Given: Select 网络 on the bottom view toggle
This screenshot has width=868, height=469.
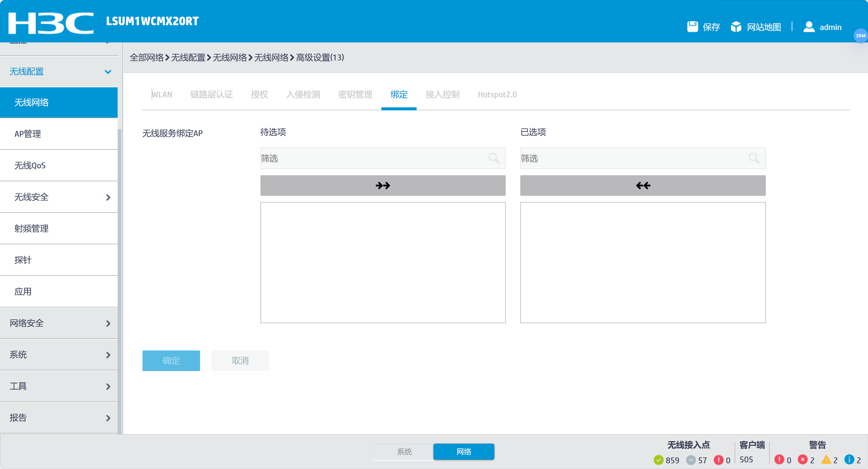Looking at the screenshot, I should (x=464, y=451).
